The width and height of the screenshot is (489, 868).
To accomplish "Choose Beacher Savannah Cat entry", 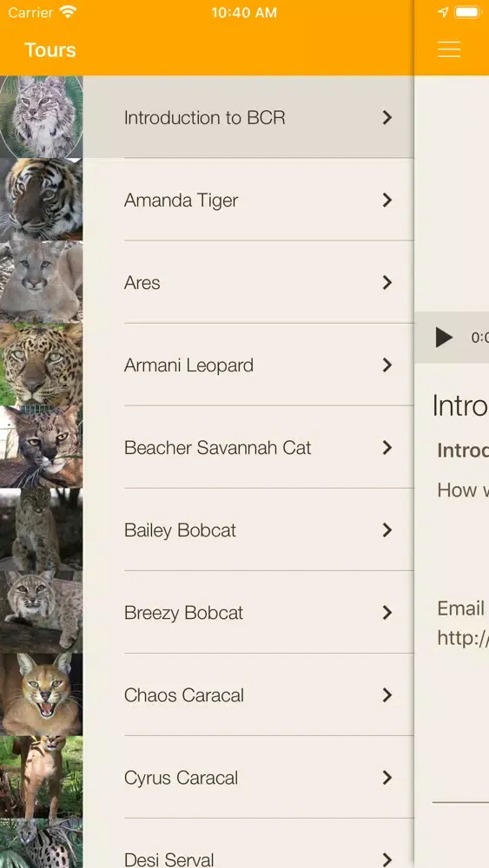I will 207,447.
